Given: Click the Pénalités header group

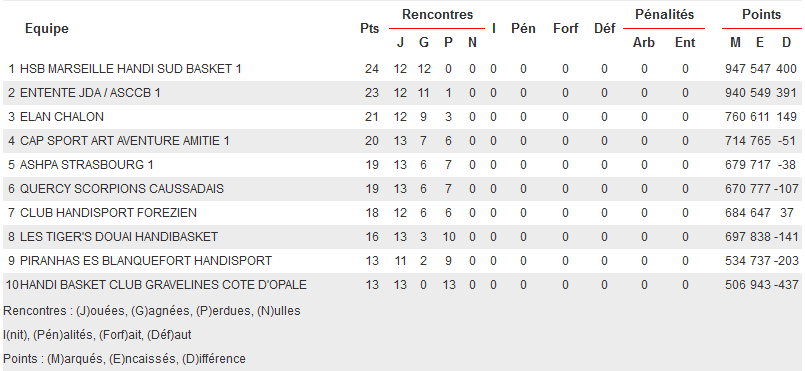Looking at the screenshot, I should [x=664, y=14].
